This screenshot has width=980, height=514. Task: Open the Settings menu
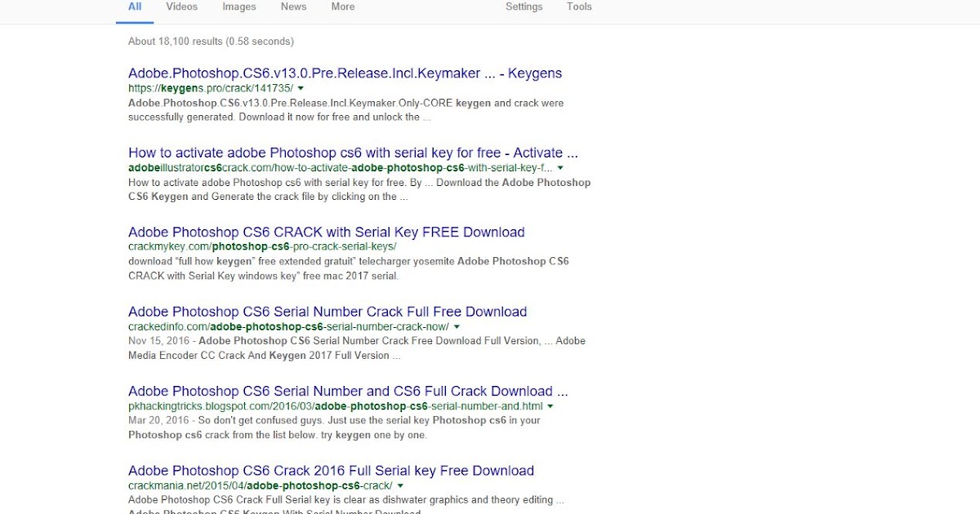[x=523, y=7]
